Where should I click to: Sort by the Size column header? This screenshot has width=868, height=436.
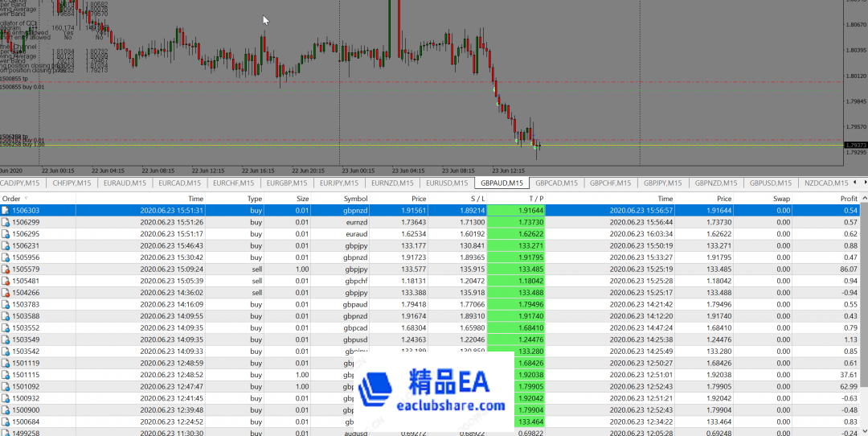[289, 199]
